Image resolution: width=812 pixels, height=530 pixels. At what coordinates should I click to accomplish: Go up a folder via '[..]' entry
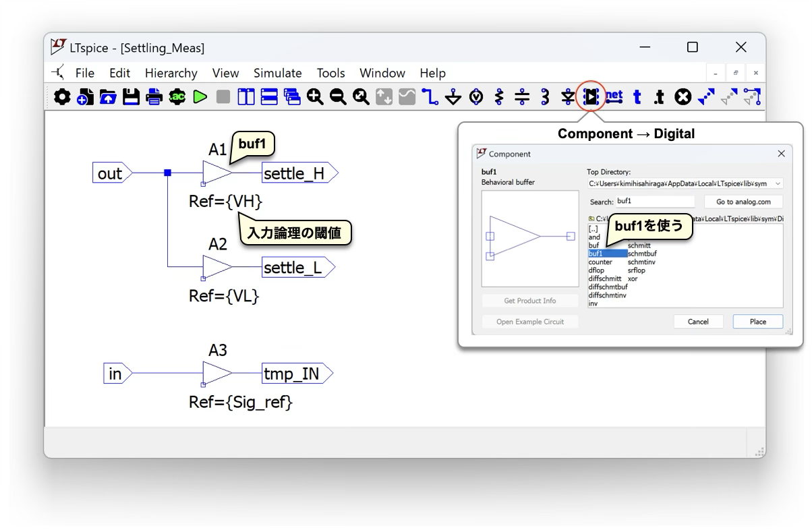tap(593, 229)
